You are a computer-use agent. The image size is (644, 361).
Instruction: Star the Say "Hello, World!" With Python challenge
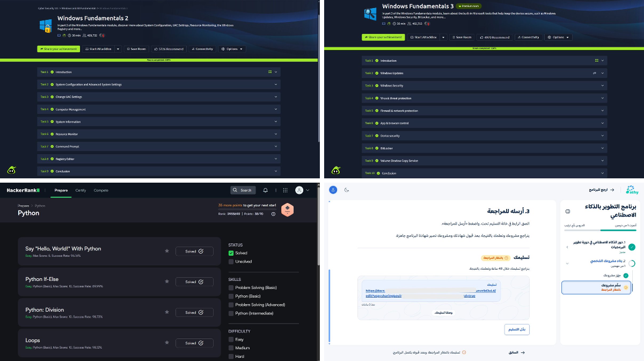click(x=167, y=251)
